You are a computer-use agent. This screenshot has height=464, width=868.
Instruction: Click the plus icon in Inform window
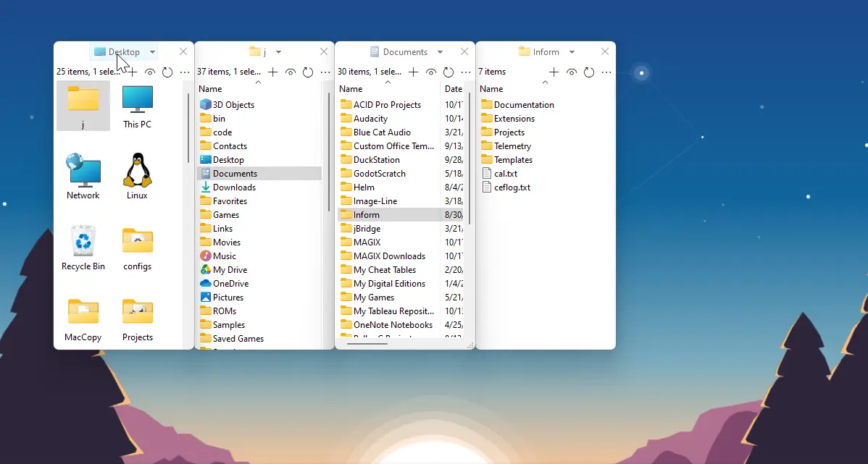[x=554, y=72]
